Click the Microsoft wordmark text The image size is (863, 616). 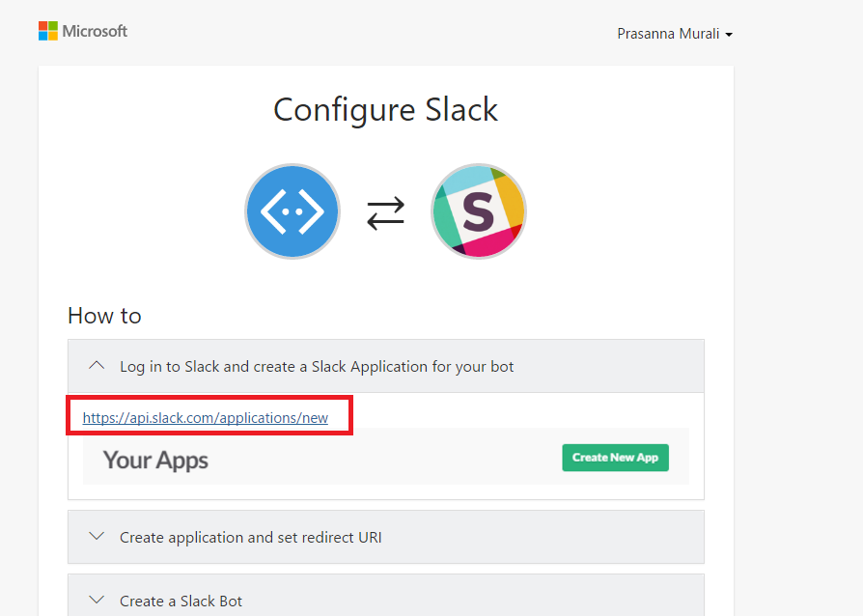(x=95, y=31)
